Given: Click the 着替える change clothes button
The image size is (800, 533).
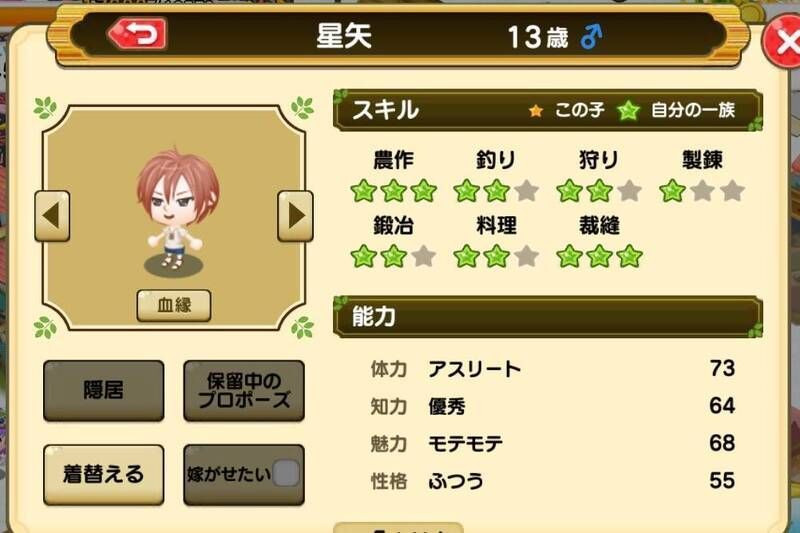Looking at the screenshot, I should point(104,474).
